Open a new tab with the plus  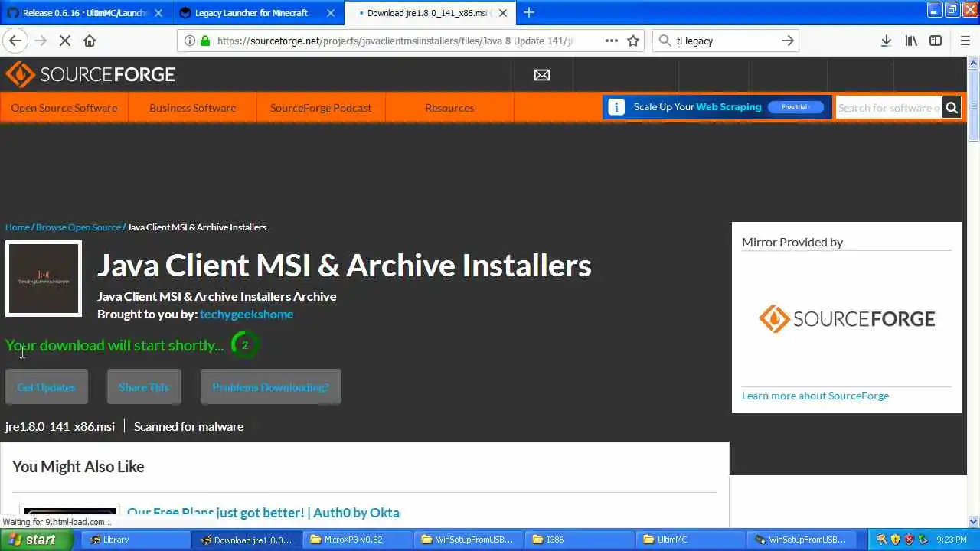pos(528,12)
